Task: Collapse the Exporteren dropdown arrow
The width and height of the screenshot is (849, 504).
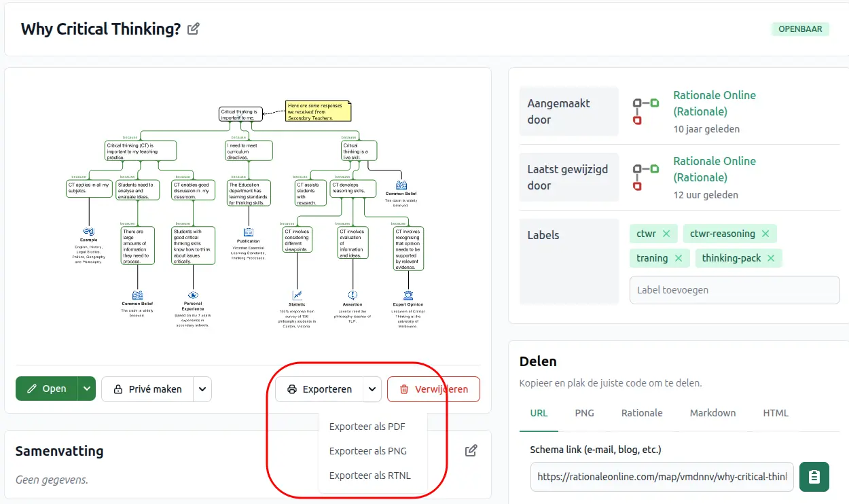Action: click(x=372, y=389)
